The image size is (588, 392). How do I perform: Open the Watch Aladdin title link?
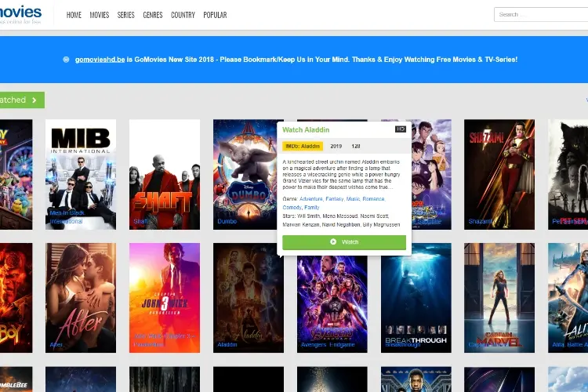(x=306, y=130)
